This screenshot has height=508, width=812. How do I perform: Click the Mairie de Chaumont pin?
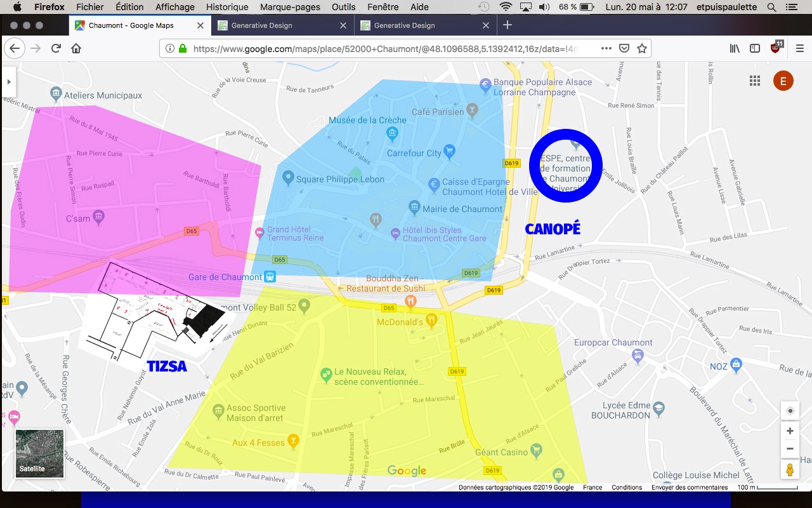tap(414, 207)
